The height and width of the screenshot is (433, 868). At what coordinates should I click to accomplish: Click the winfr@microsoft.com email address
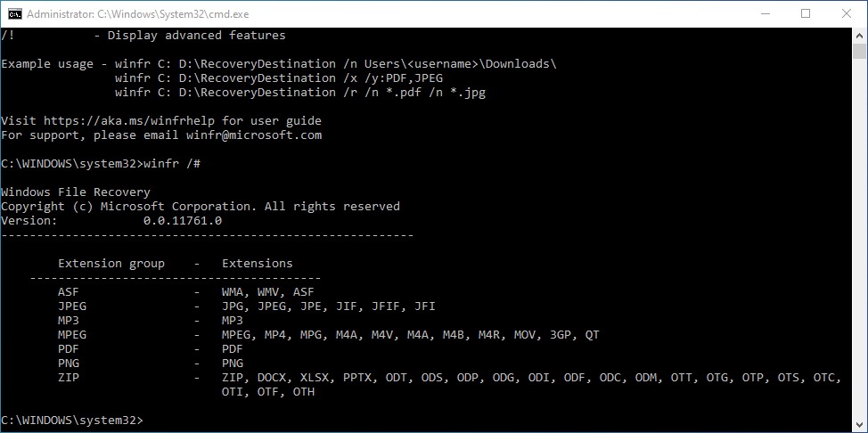pyautogui.click(x=253, y=135)
